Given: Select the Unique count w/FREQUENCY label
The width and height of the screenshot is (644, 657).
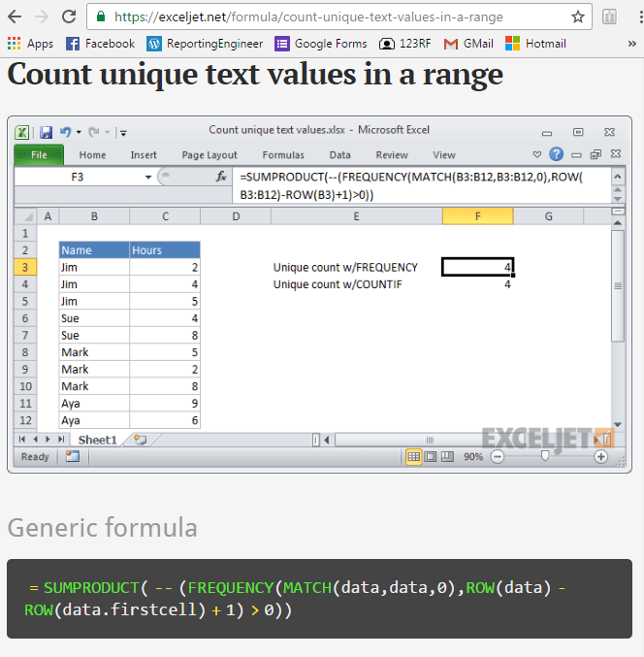Looking at the screenshot, I should point(345,267).
